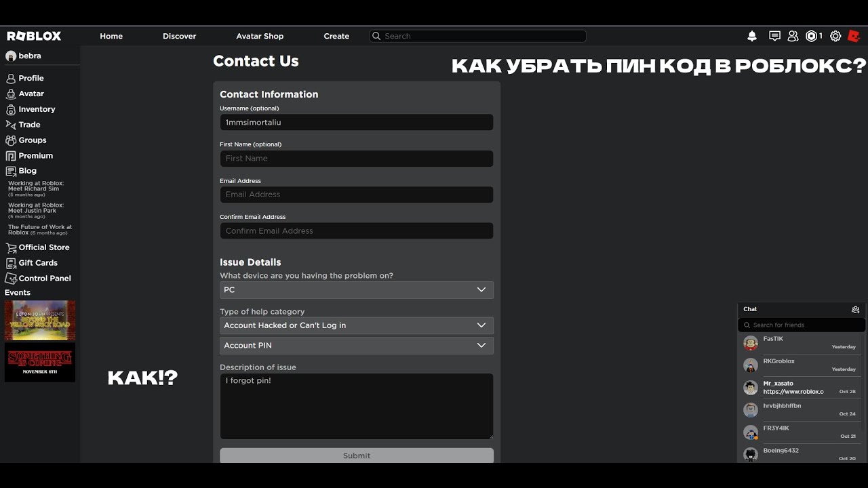Click the Roblox logo

pyautogui.click(x=34, y=36)
